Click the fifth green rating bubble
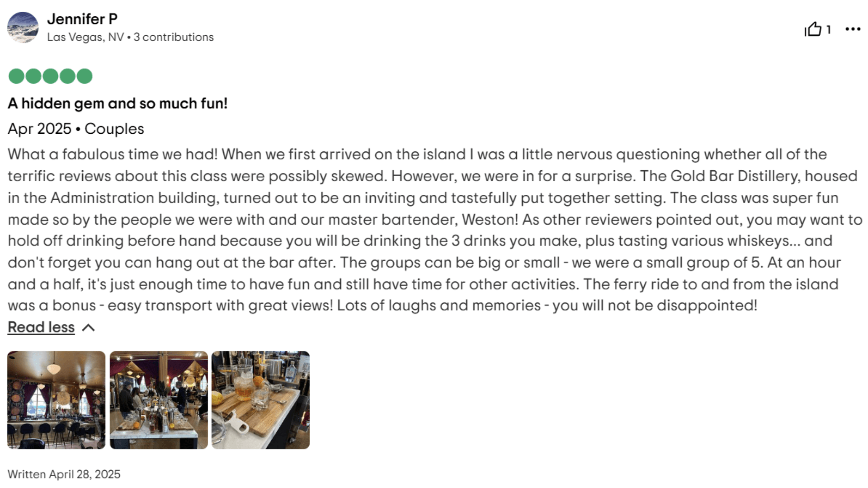Viewport: 868px width, 488px height. [x=85, y=76]
